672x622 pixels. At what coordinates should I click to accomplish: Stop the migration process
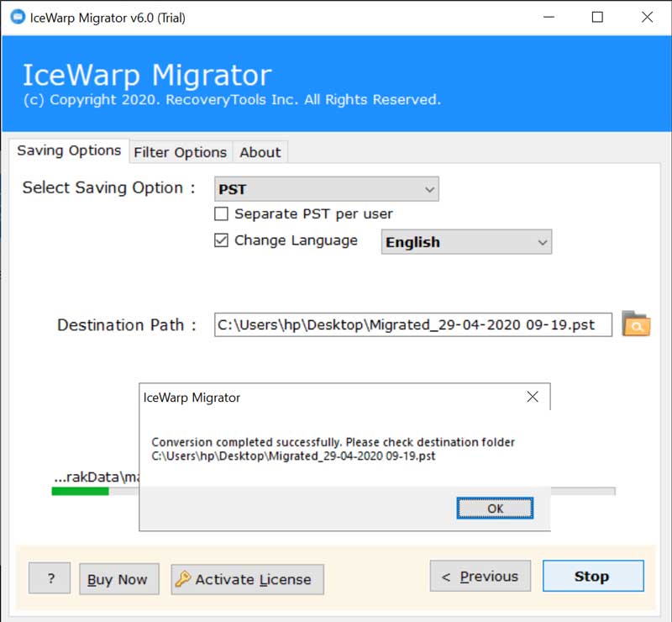593,576
